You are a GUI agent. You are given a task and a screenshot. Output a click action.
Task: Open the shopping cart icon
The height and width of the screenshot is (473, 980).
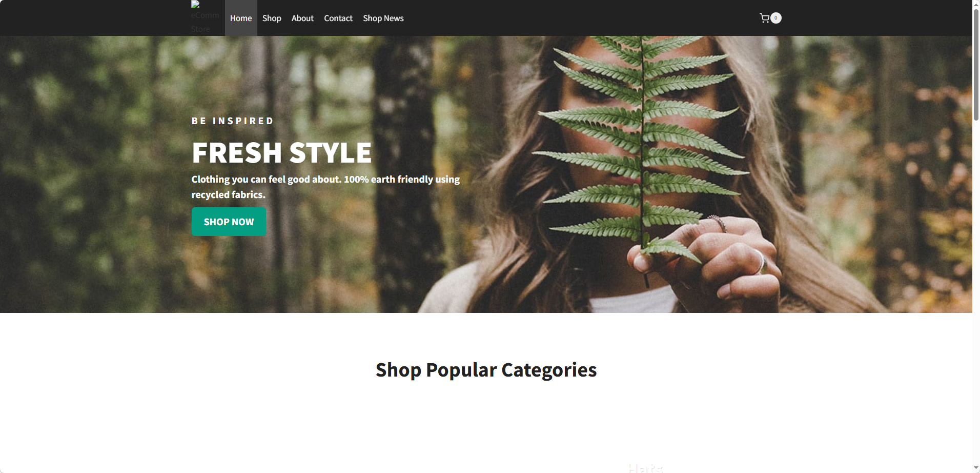[764, 18]
